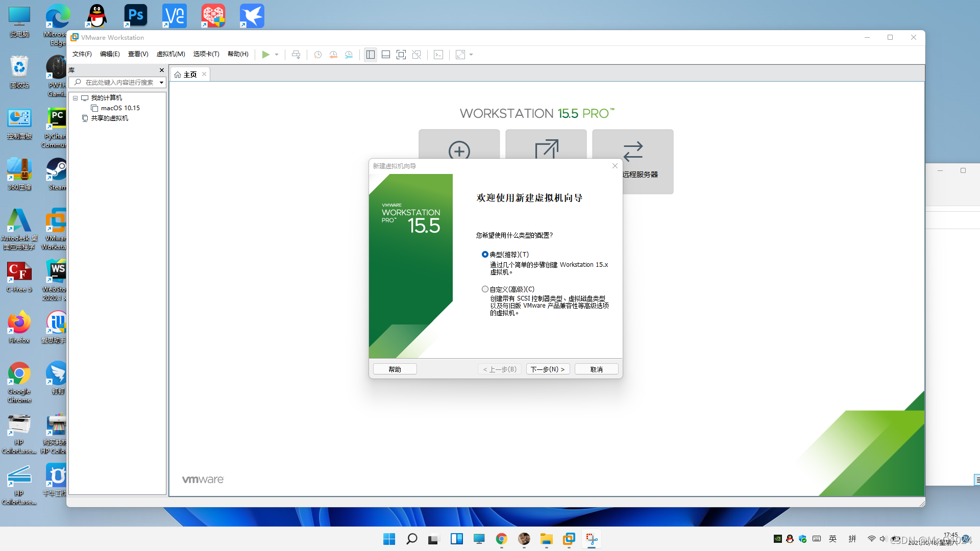Screen dimensions: 980x551
Task: Click the volume speaker tray icon
Action: (883, 539)
